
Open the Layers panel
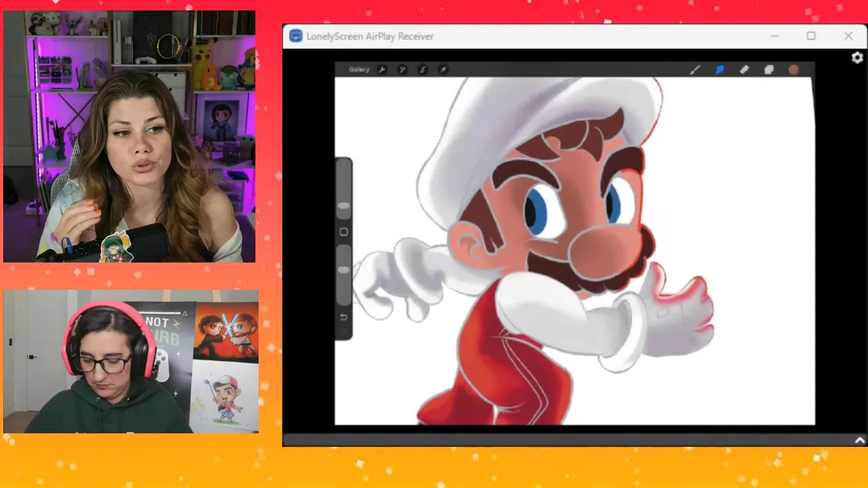[769, 70]
